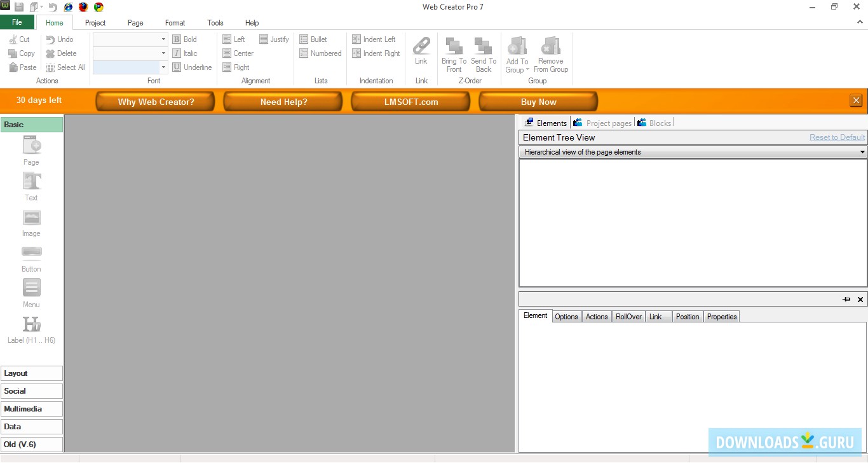Open the File menu
The width and height of the screenshot is (868, 463).
point(17,22)
